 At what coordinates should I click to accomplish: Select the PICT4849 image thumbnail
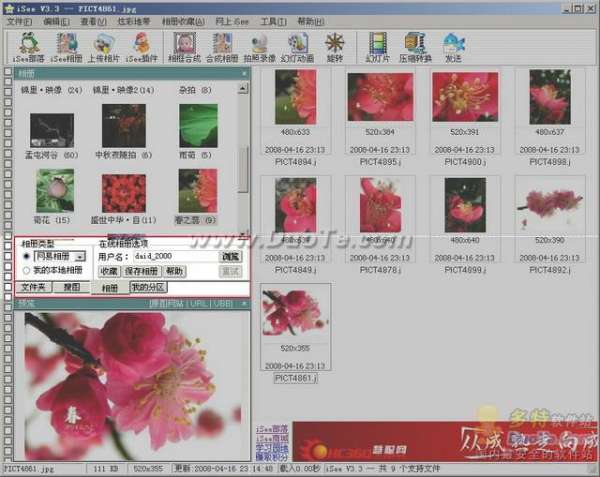pyautogui.click(x=295, y=205)
